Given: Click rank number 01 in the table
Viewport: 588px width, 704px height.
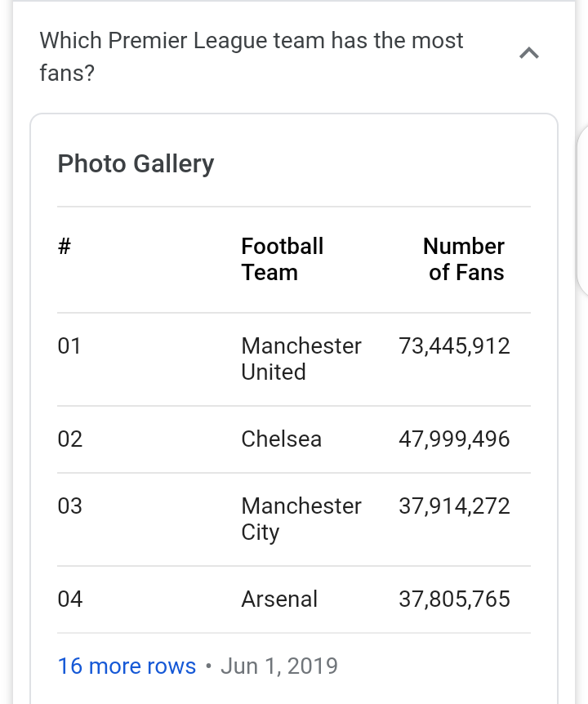Looking at the screenshot, I should 69,346.
